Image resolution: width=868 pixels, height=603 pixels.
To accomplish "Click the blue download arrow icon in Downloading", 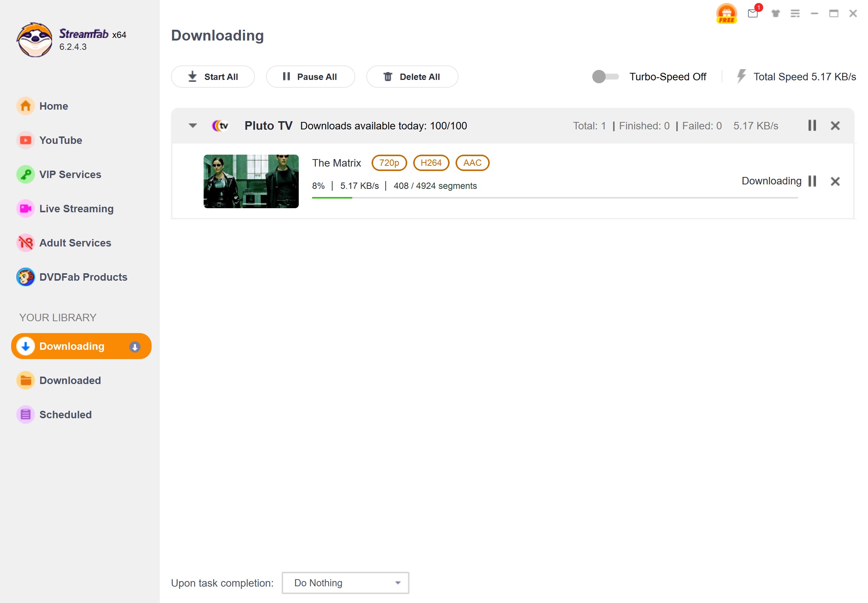I will [26, 346].
